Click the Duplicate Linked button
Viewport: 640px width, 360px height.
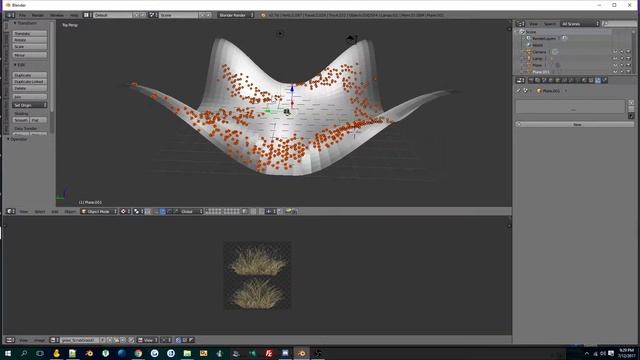(30, 82)
